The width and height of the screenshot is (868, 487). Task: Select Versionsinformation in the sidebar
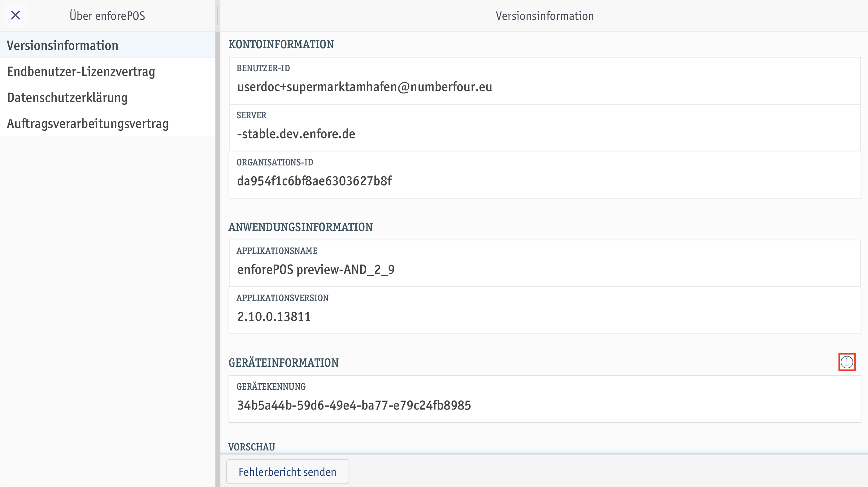coord(107,45)
